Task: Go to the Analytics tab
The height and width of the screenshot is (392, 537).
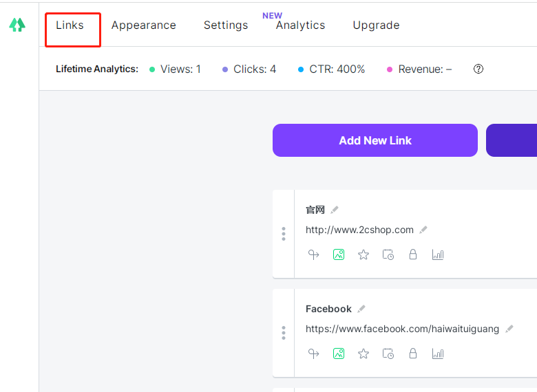Action: [300, 25]
